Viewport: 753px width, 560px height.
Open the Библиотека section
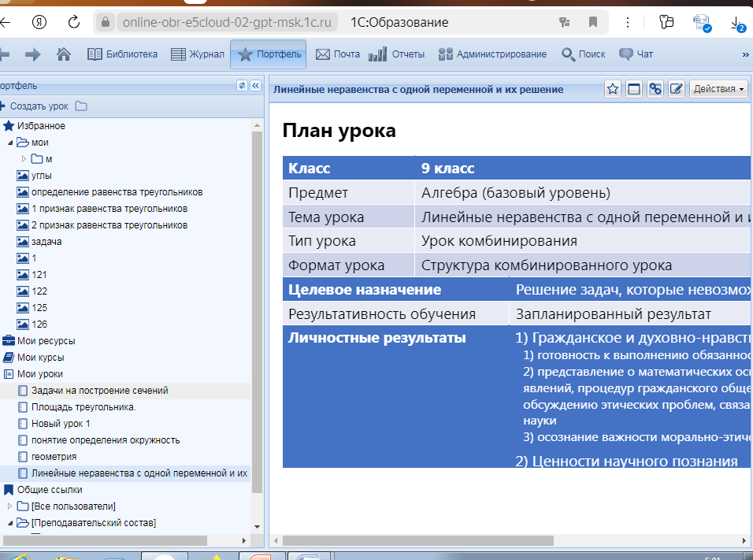click(122, 54)
